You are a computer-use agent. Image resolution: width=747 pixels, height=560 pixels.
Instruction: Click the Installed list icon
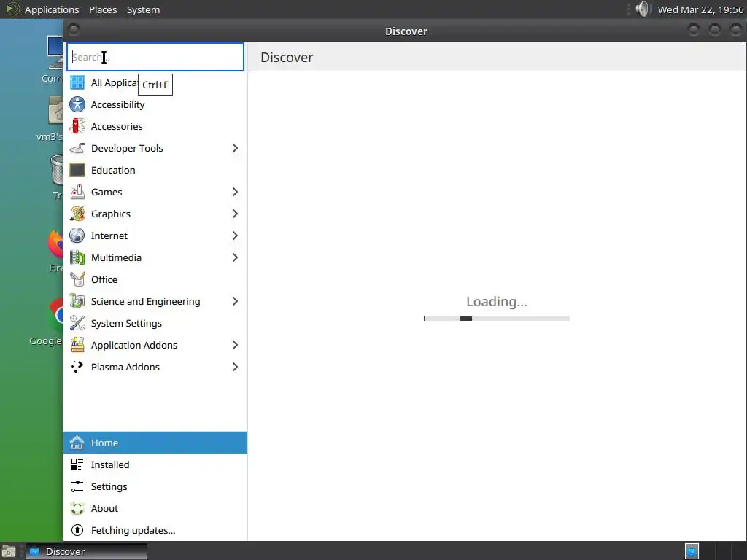pos(77,465)
